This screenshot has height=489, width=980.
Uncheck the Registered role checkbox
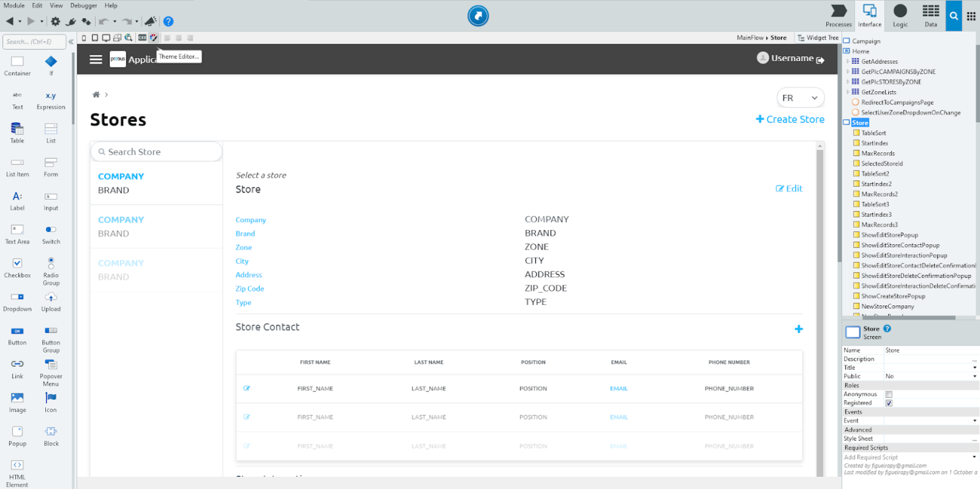click(x=889, y=403)
